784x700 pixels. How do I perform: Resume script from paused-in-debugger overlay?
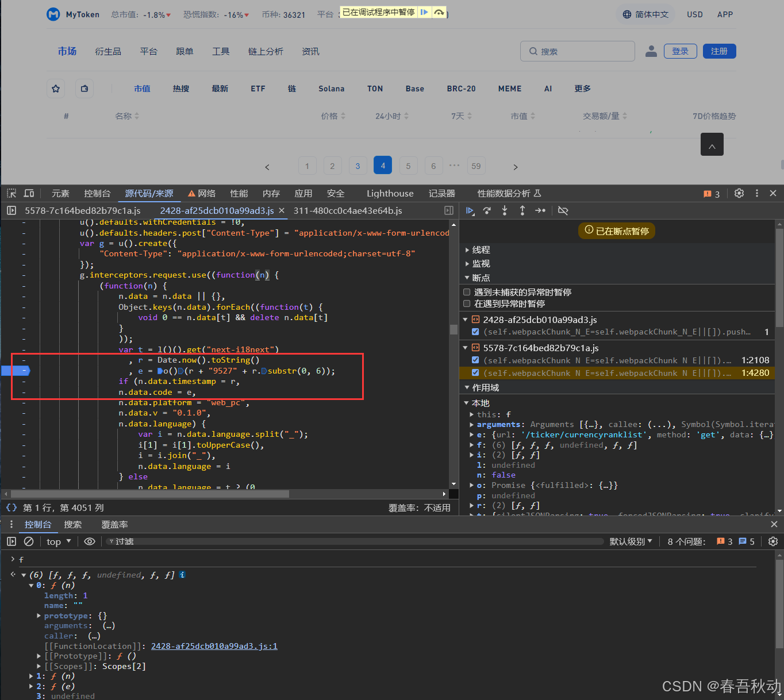click(x=424, y=12)
